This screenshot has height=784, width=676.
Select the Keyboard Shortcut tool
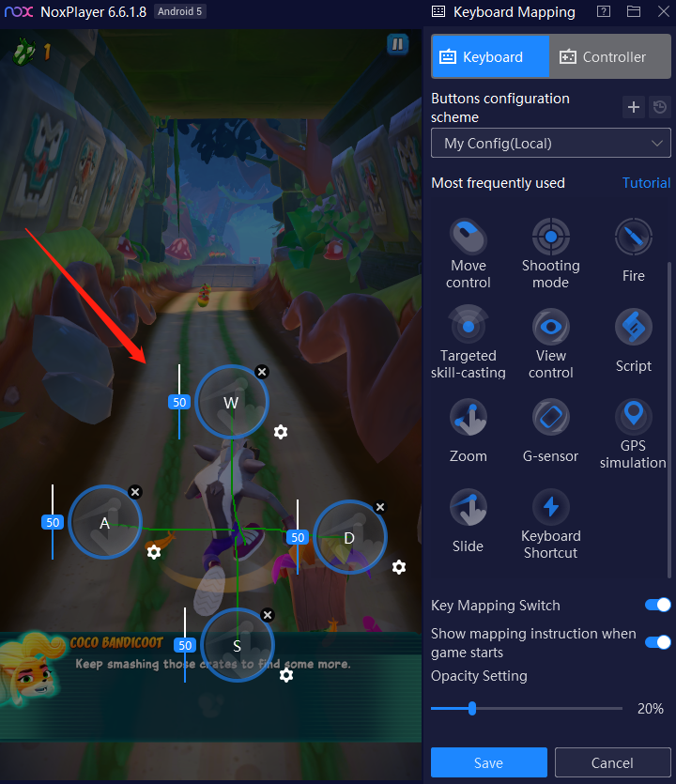pyautogui.click(x=550, y=524)
